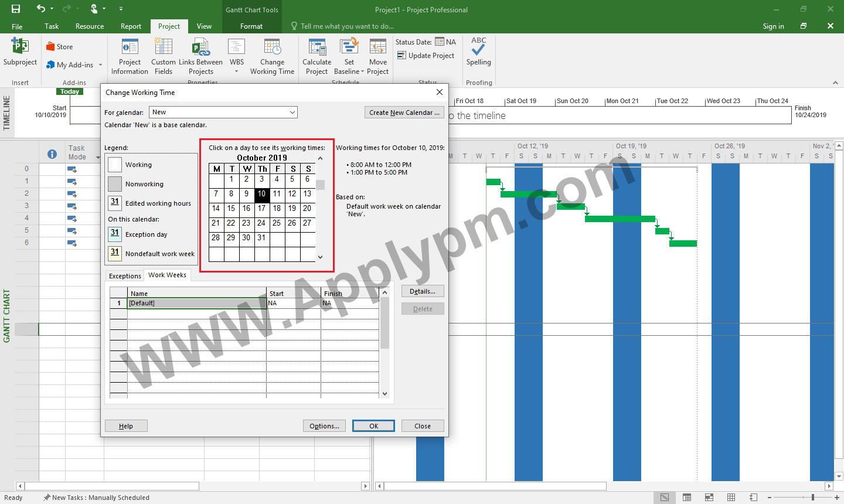Switch to the Task ribbon tab
Screen dimensions: 844x504
point(52,26)
